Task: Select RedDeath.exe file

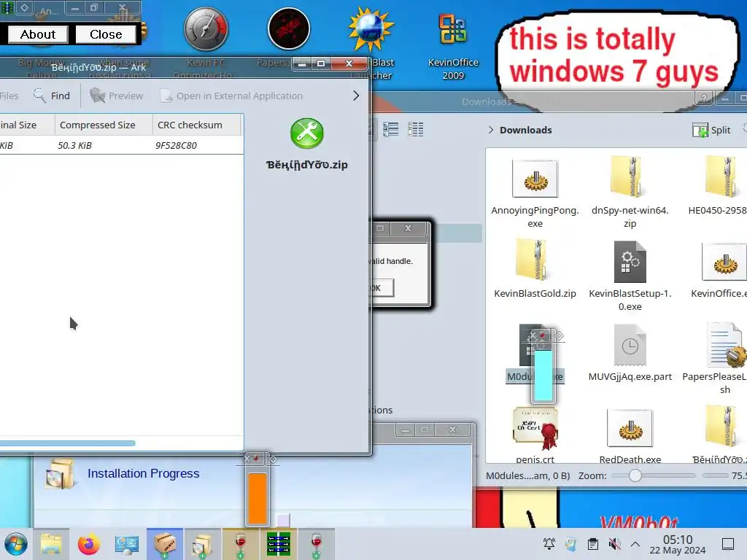Action: click(630, 436)
